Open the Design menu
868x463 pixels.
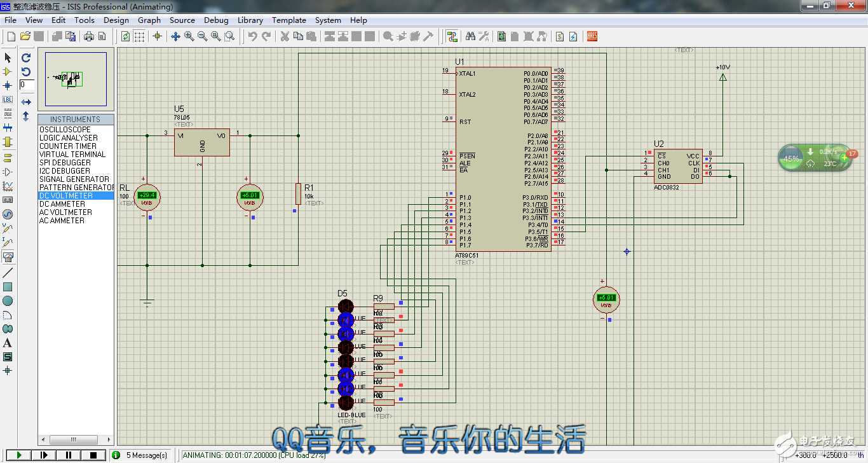(116, 20)
